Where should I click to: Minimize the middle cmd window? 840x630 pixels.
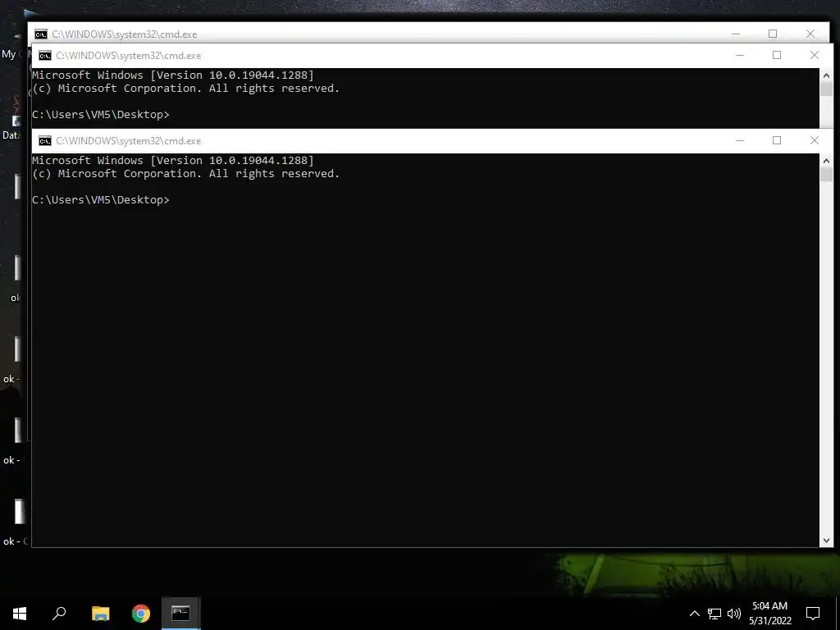pyautogui.click(x=740, y=55)
